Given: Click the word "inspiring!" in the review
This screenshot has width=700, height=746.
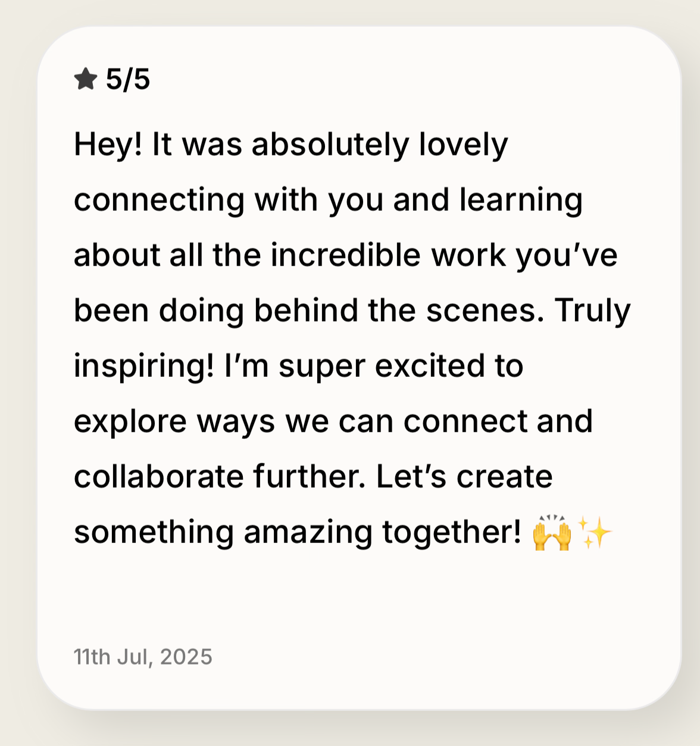Looking at the screenshot, I should coord(143,366).
